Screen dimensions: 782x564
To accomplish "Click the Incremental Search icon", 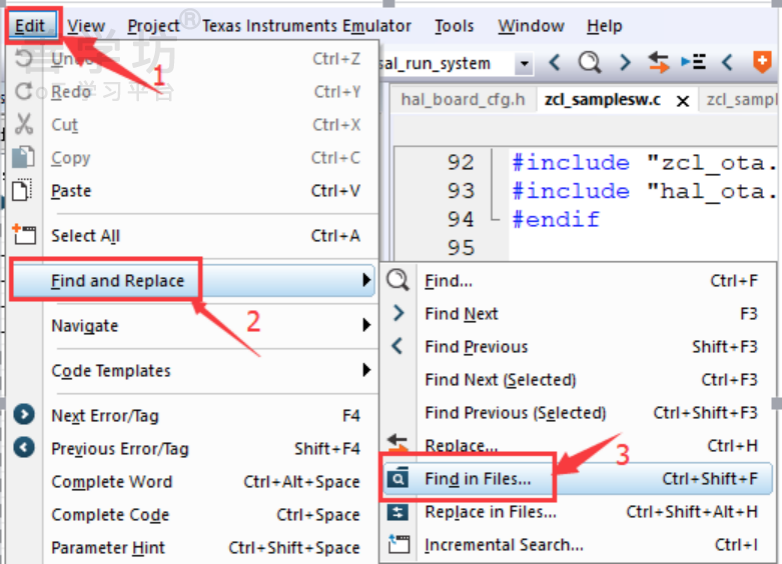I will tap(398, 544).
